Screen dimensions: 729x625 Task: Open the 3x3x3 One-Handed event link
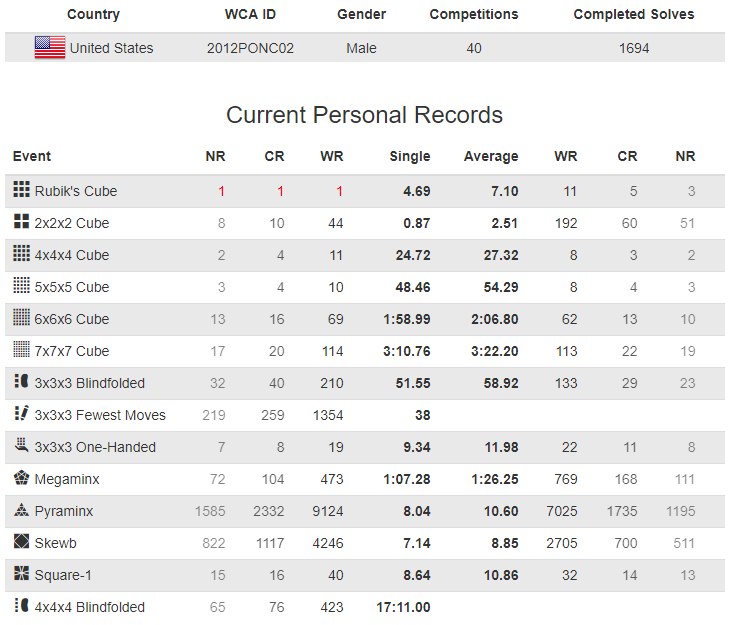point(95,447)
